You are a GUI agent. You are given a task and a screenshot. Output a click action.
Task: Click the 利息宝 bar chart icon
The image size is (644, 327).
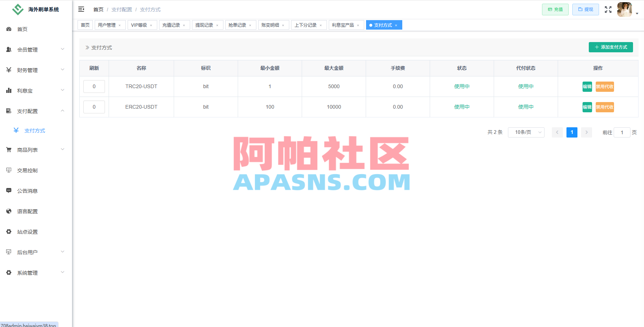pyautogui.click(x=9, y=90)
